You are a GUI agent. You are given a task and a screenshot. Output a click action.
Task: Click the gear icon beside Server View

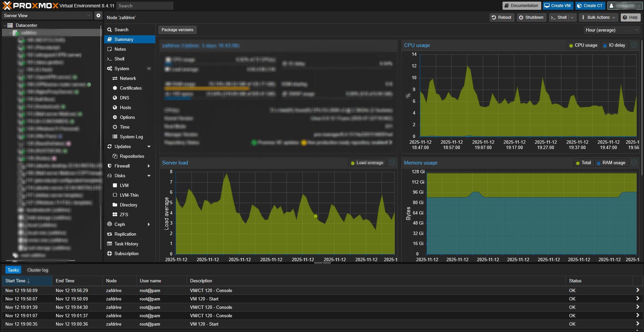[98, 15]
